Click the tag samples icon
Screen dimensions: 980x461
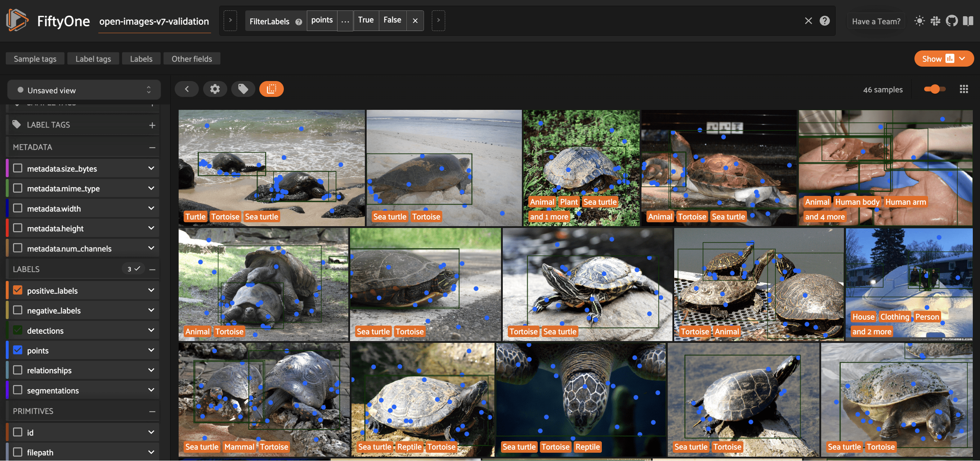pos(243,89)
